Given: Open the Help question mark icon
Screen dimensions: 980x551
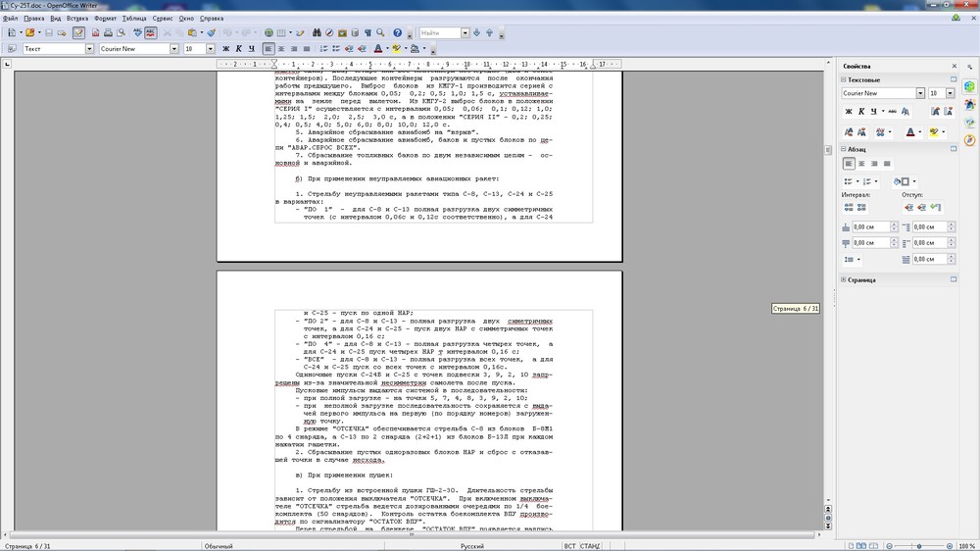Looking at the screenshot, I should click(x=398, y=32).
